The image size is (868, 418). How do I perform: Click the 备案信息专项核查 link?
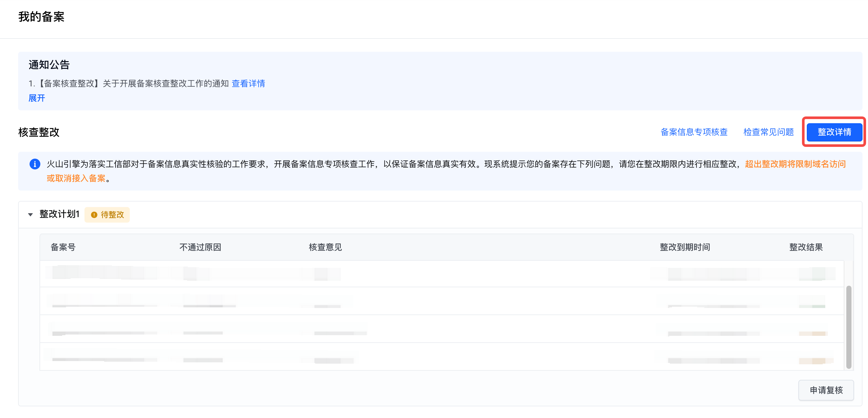[694, 132]
